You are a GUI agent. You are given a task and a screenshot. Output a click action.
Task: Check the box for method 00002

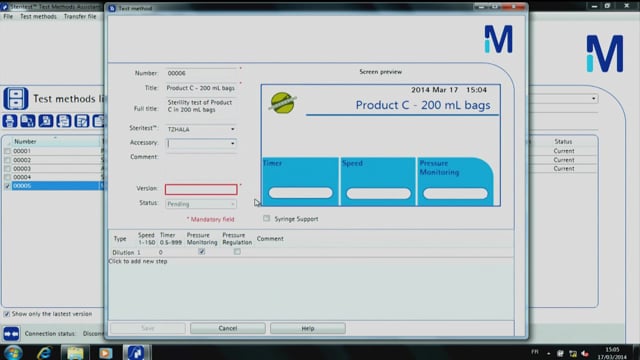point(7,160)
